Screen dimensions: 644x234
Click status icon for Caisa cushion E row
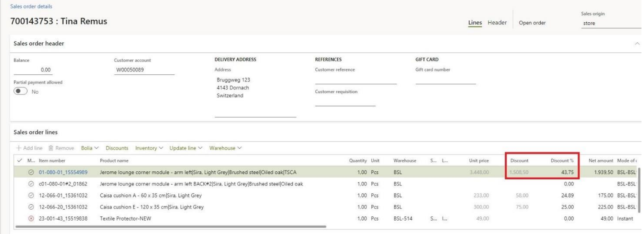coord(31,207)
